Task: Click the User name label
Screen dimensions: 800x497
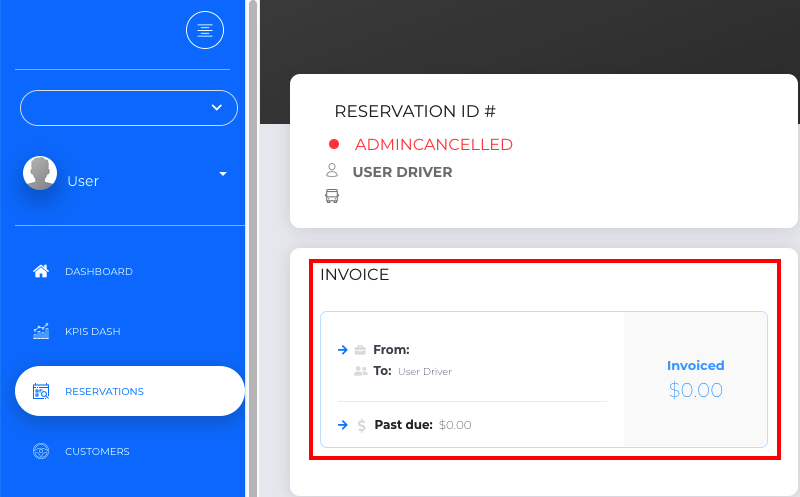Action: point(83,181)
